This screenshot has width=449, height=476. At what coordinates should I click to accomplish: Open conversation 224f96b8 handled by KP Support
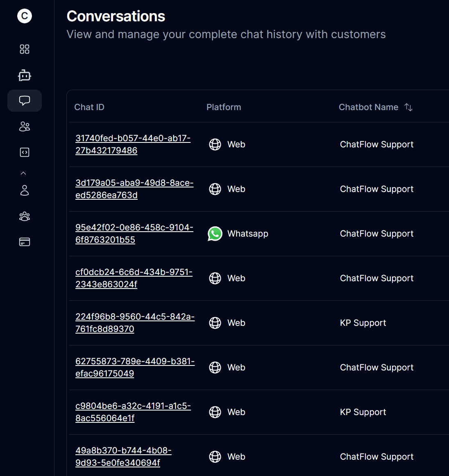[135, 323]
